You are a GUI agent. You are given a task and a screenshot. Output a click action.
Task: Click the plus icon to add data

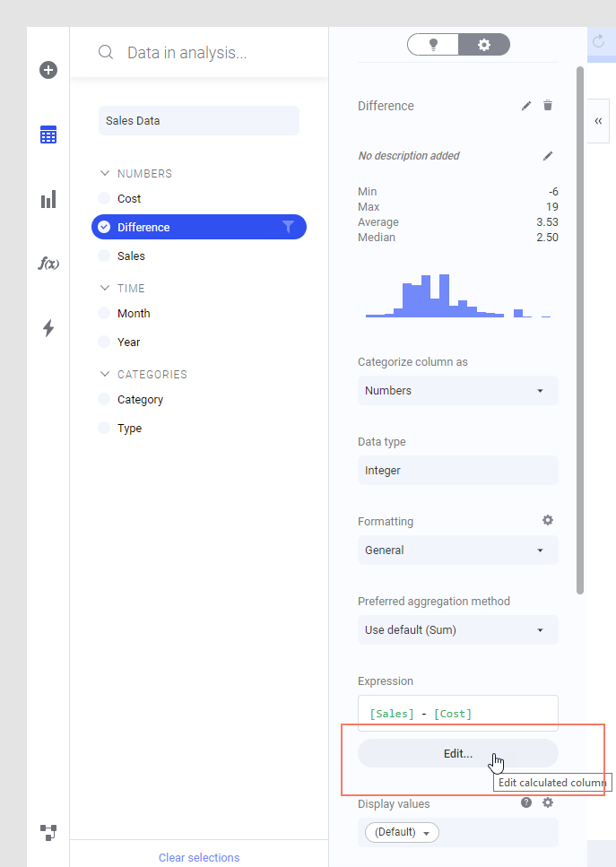point(48,70)
